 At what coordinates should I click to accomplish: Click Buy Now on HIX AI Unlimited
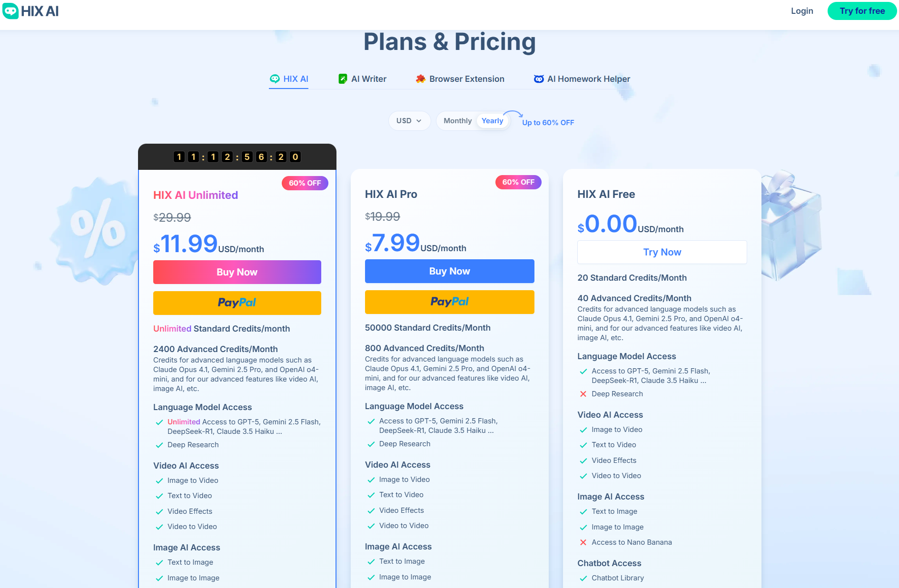click(x=237, y=272)
